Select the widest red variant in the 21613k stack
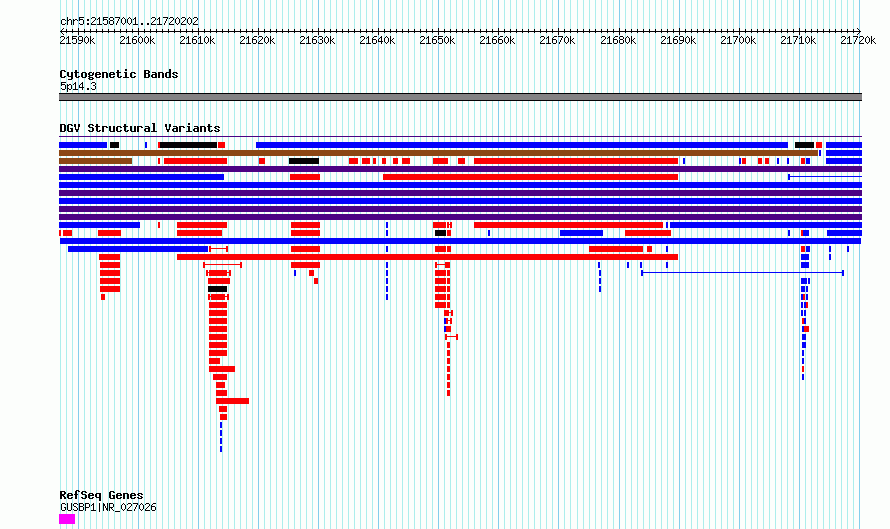Viewport: 890px width, 529px height. click(x=232, y=401)
